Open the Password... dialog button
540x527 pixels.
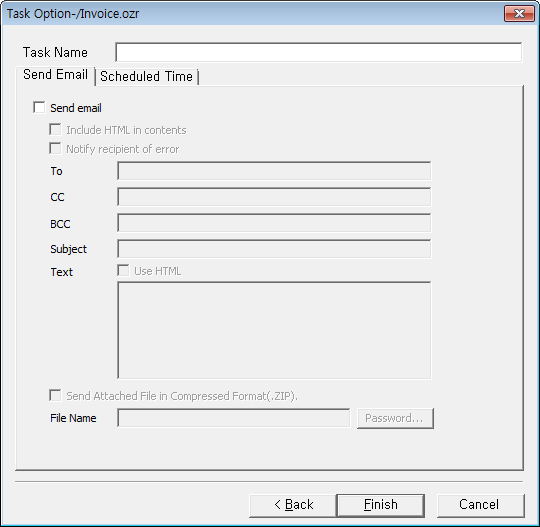pos(395,418)
